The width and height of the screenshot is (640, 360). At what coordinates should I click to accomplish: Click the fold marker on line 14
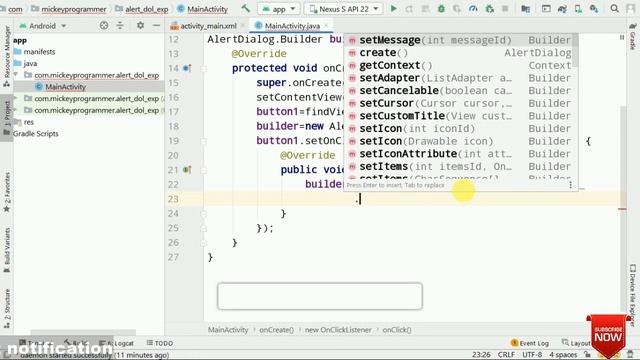204,69
